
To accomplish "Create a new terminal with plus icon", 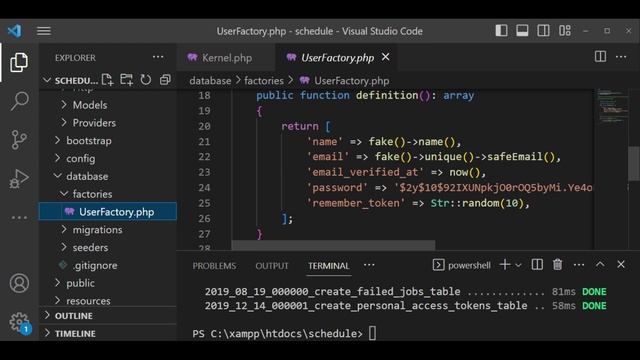I will [x=504, y=264].
